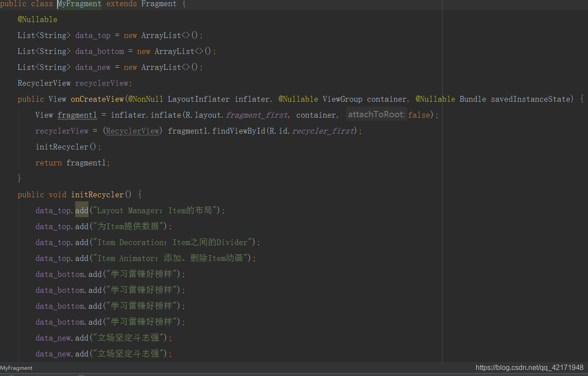Click the MyFragment breadcrumb in the bottom bar

click(x=16, y=368)
